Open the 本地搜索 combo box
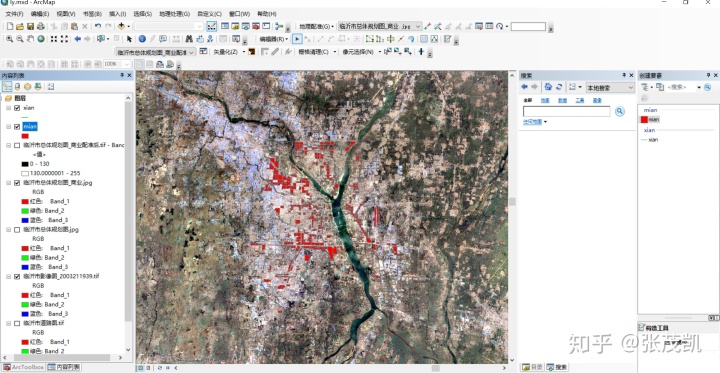720x373 pixels. point(610,87)
